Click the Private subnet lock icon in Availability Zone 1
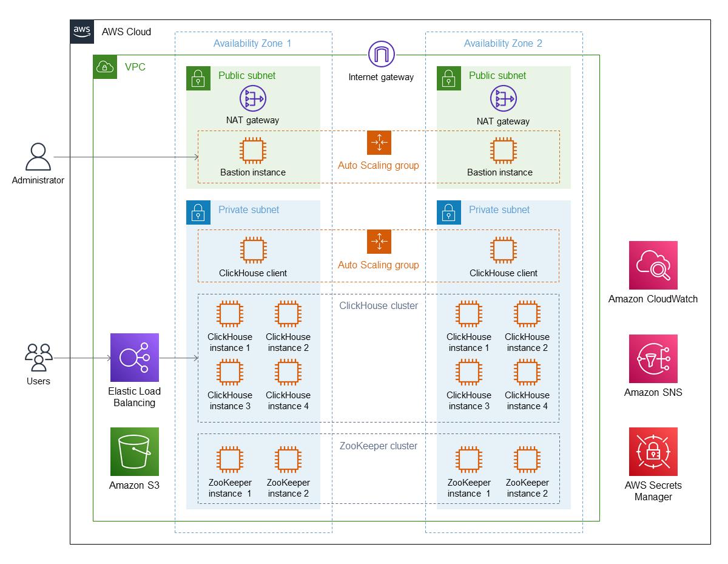This screenshot has width=728, height=564. 198,212
